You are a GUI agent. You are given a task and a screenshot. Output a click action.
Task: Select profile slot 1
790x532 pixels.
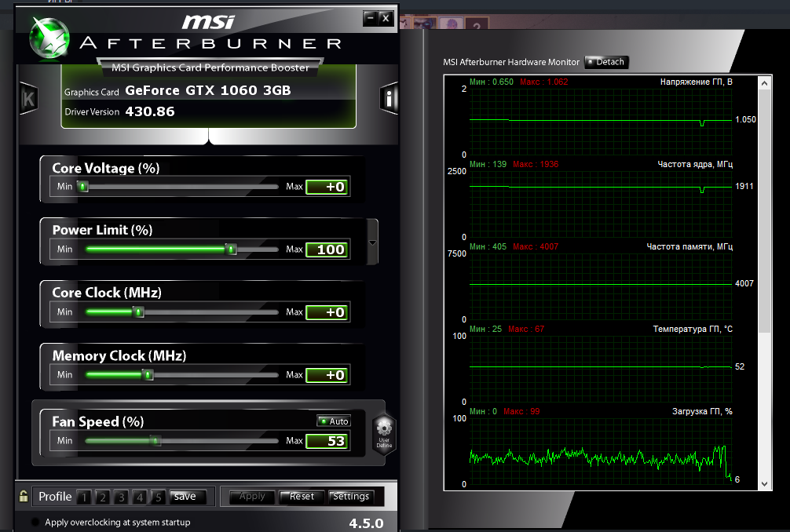84,497
